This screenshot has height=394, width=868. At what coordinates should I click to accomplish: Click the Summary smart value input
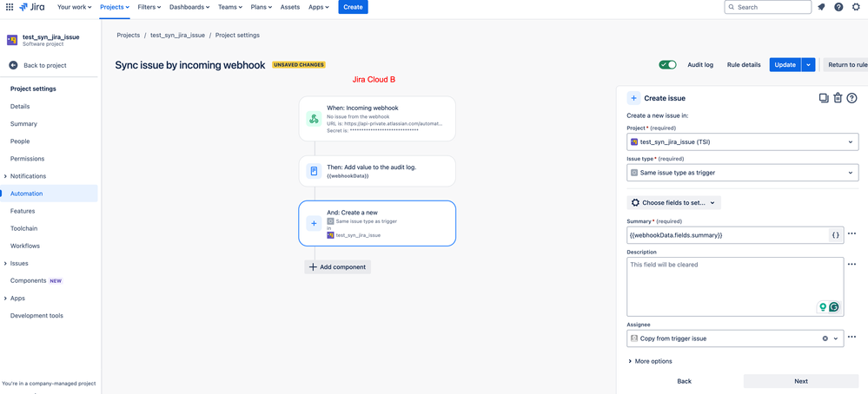[727, 235]
